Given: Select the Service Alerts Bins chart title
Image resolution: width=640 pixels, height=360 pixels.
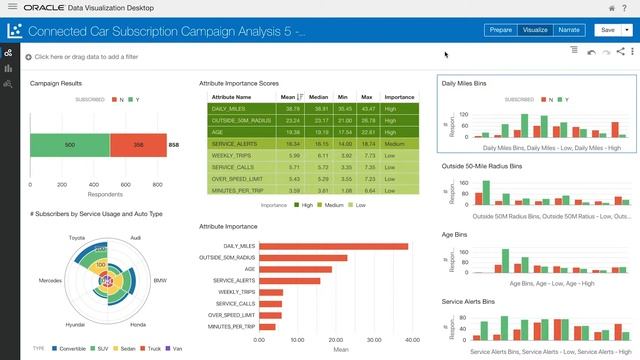Looking at the screenshot, I should [468, 302].
